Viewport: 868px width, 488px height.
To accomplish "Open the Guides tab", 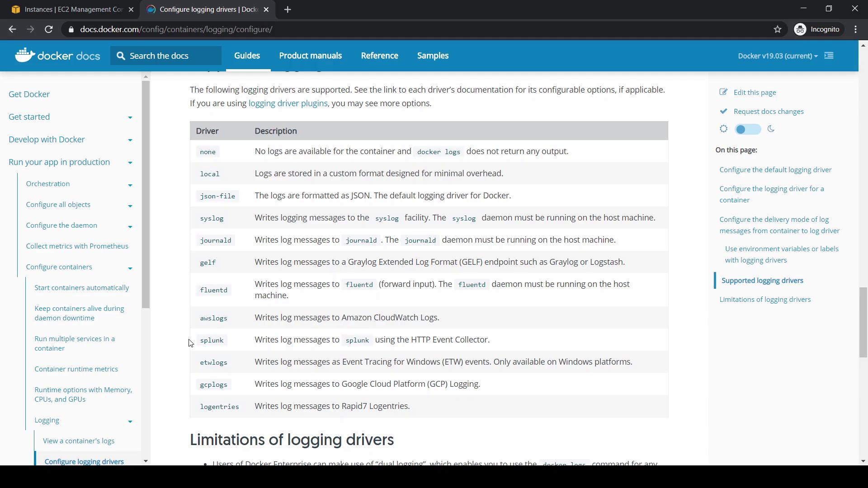I will 247,56.
